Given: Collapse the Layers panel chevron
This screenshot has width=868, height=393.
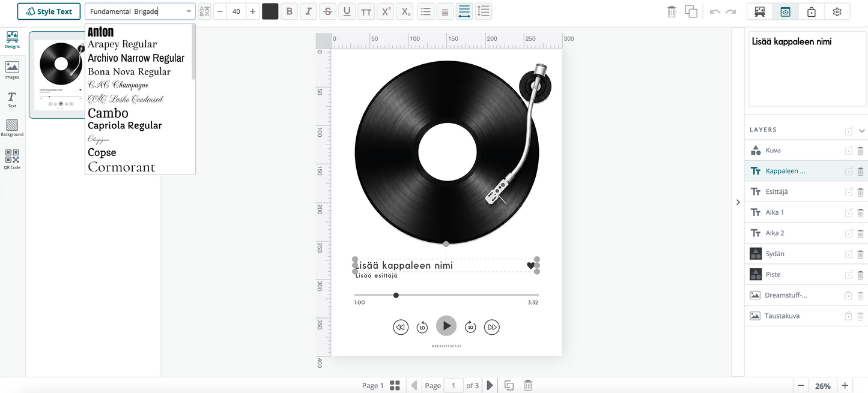Looking at the screenshot, I should click(x=861, y=130).
